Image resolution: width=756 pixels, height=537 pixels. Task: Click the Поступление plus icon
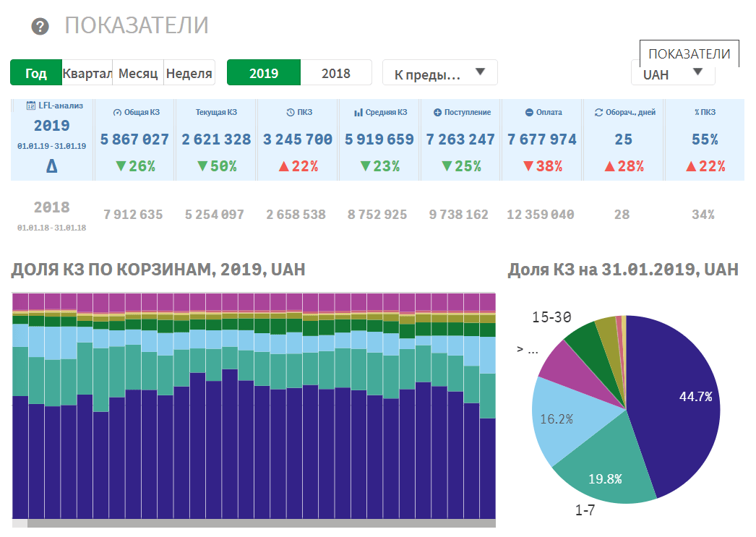[437, 113]
